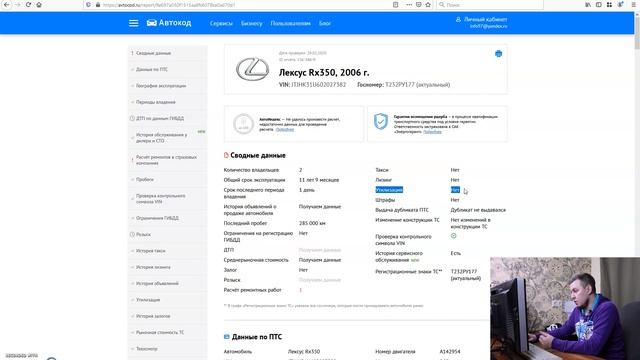This screenshot has width=640, height=360.
Task: Click highlighted Утилизация label
Action: point(389,190)
